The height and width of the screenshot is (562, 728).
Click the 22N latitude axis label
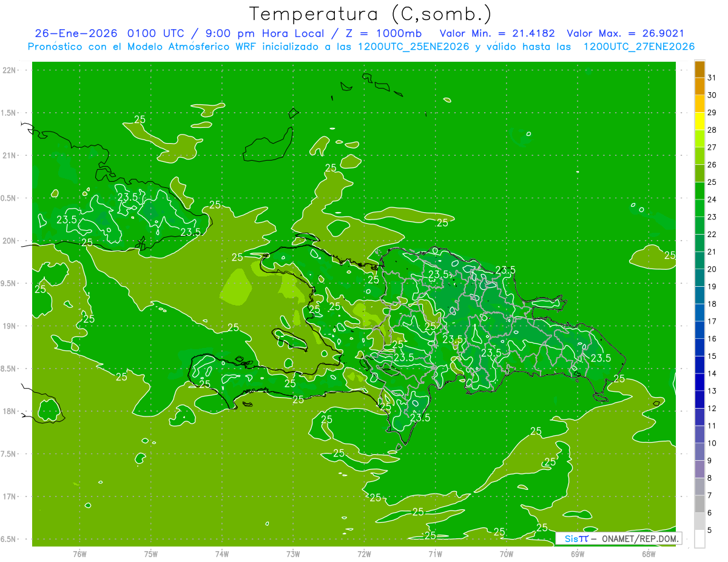pos(9,70)
